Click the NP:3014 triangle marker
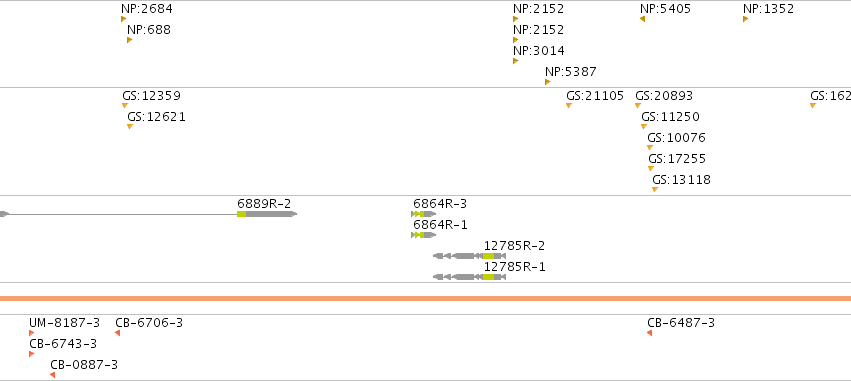 coord(516,61)
